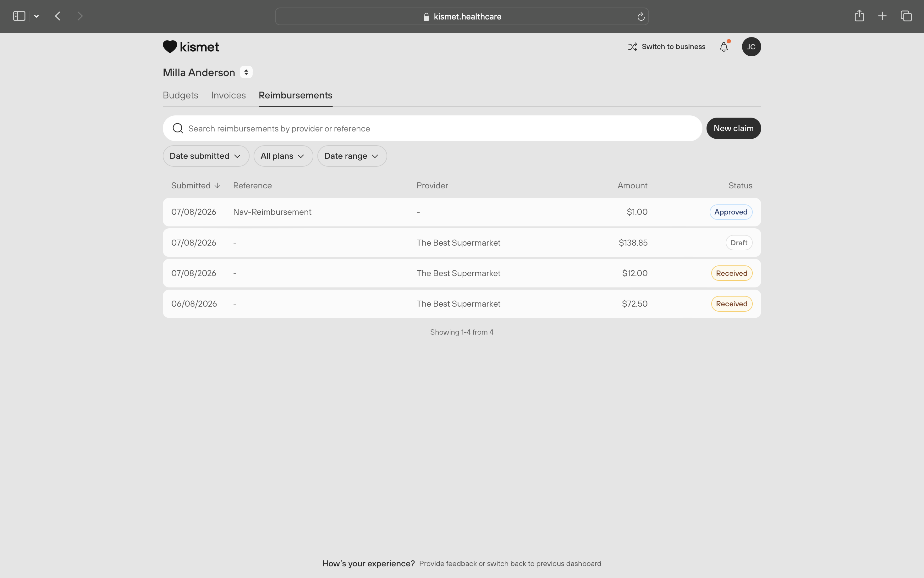Open the Safari share icon

(x=859, y=16)
